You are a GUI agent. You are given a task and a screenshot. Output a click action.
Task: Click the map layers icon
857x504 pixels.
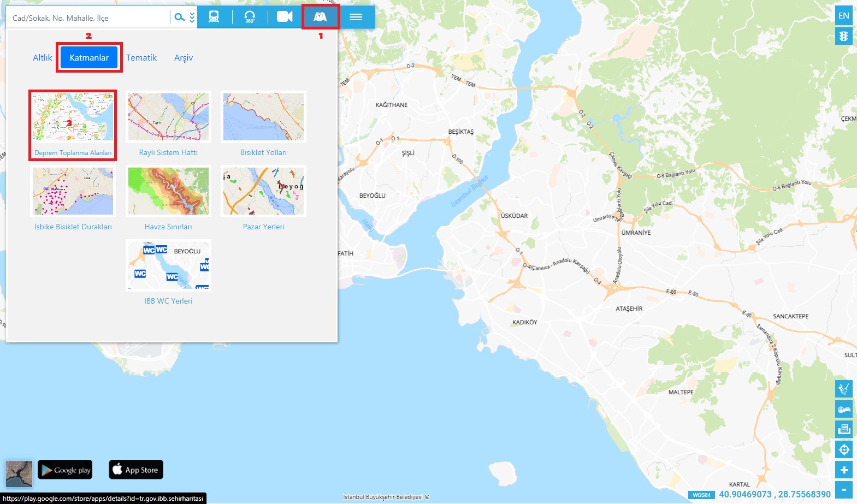pos(320,17)
